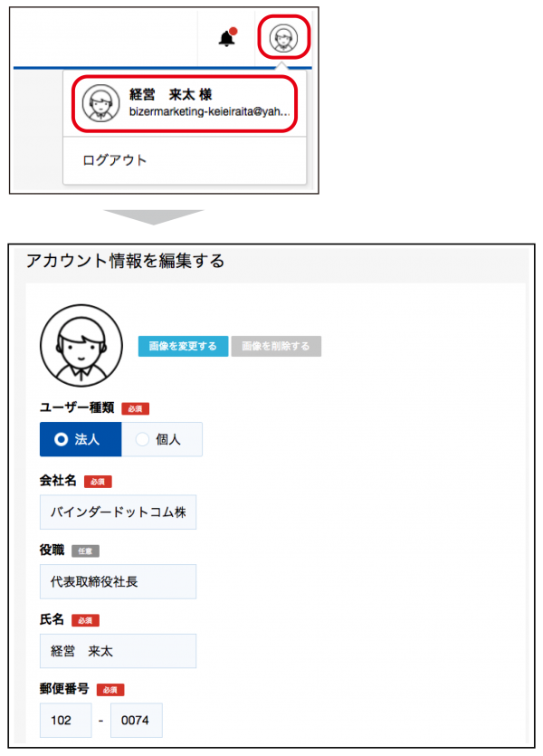Click postal code field showing 102
This screenshot has width=543, height=756.
coord(65,721)
